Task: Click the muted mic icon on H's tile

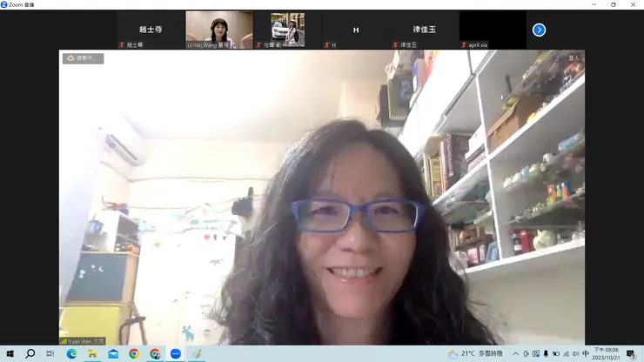Action: (327, 44)
